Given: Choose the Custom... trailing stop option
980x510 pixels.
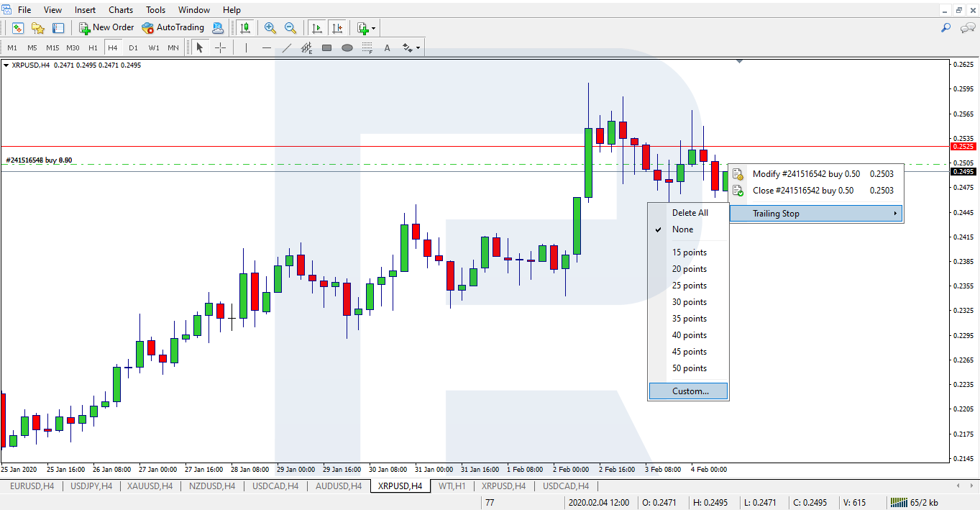Looking at the screenshot, I should [x=688, y=391].
